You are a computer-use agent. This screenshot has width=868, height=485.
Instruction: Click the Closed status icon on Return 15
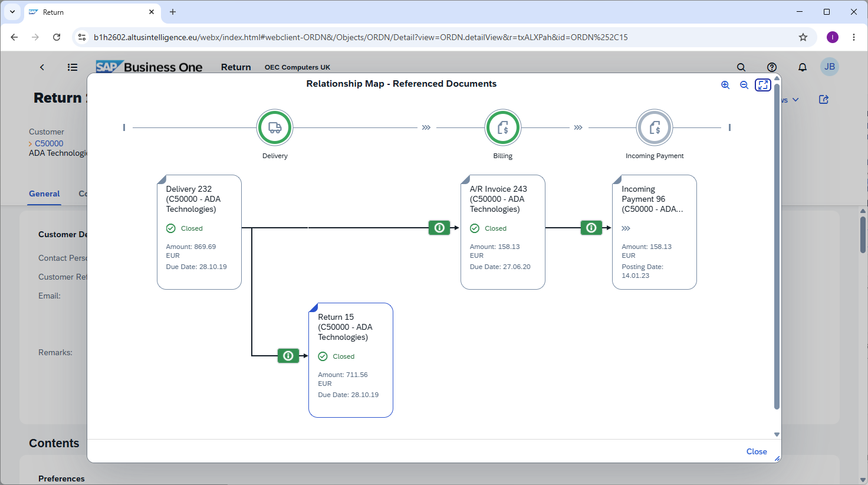[323, 356]
